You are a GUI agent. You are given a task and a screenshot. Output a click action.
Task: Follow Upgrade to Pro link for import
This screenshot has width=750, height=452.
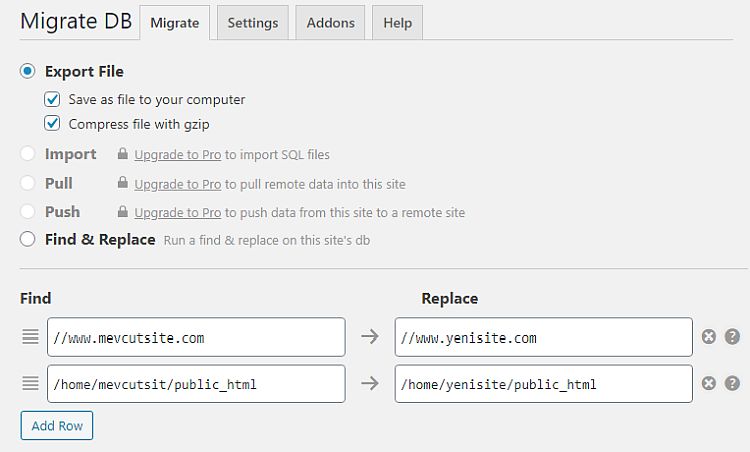[177, 154]
